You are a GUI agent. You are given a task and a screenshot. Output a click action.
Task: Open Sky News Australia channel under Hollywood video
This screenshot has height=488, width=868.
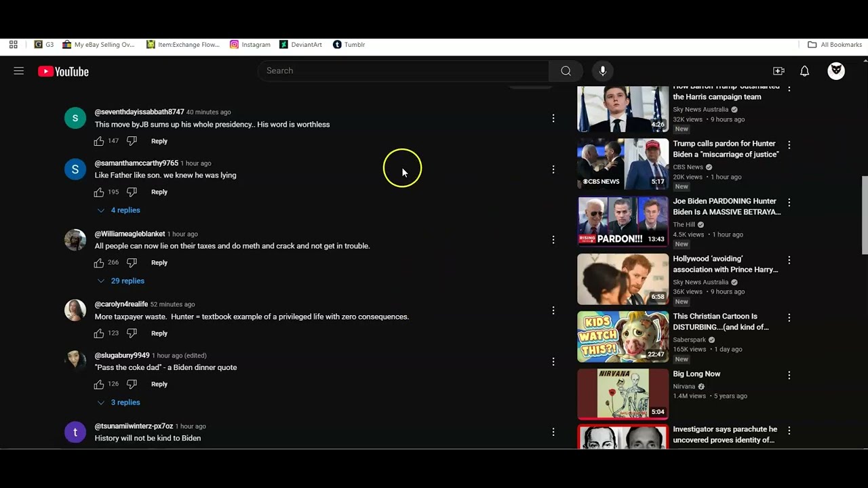click(701, 282)
